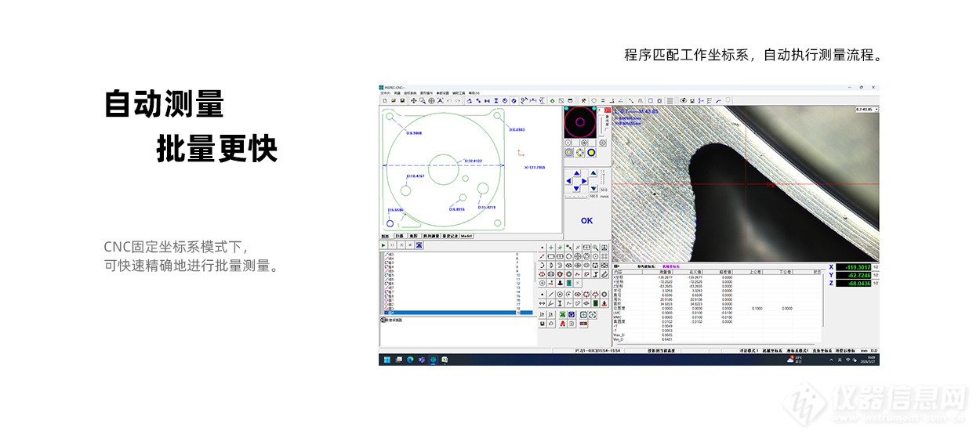Open the Windows Start menu
The width and height of the screenshot is (980, 438).
tap(387, 359)
